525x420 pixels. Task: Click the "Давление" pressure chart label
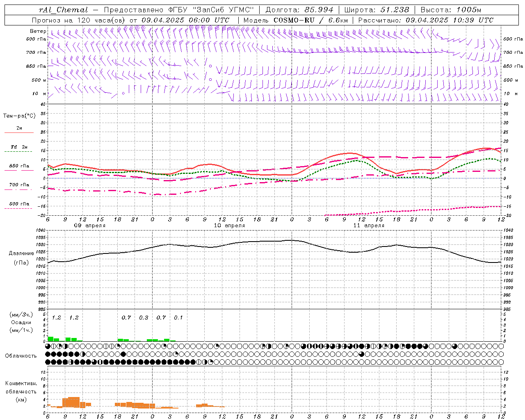[21, 253]
